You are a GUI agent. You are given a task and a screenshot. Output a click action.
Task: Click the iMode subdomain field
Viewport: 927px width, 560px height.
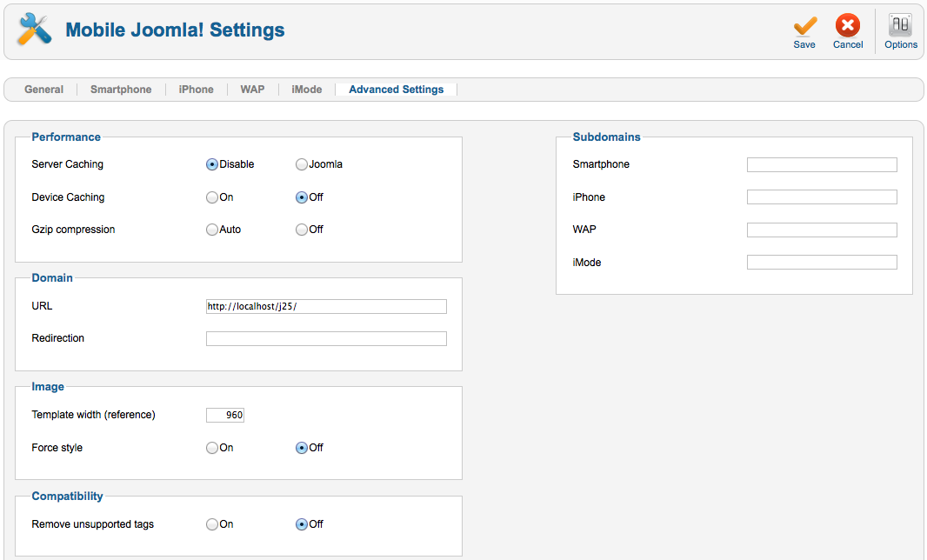point(822,262)
